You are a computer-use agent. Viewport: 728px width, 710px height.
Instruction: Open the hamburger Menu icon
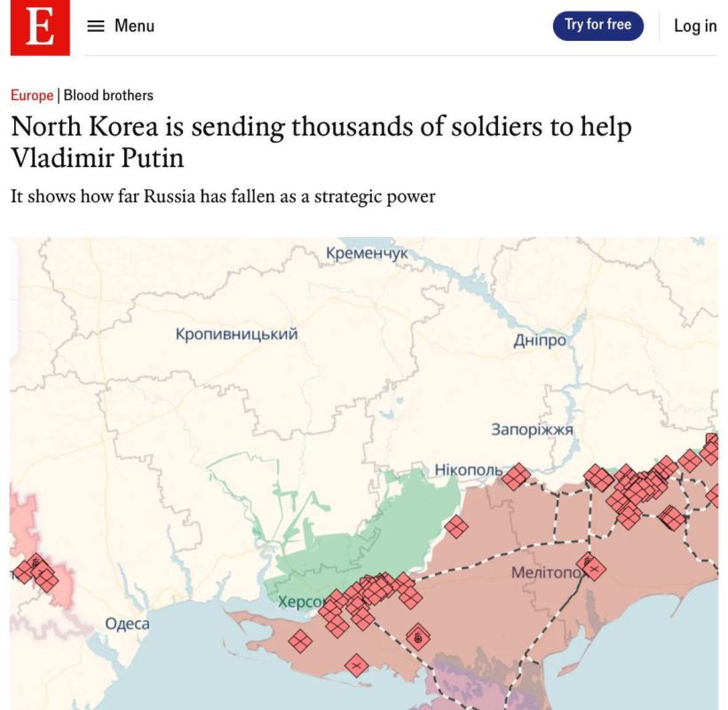pyautogui.click(x=96, y=26)
